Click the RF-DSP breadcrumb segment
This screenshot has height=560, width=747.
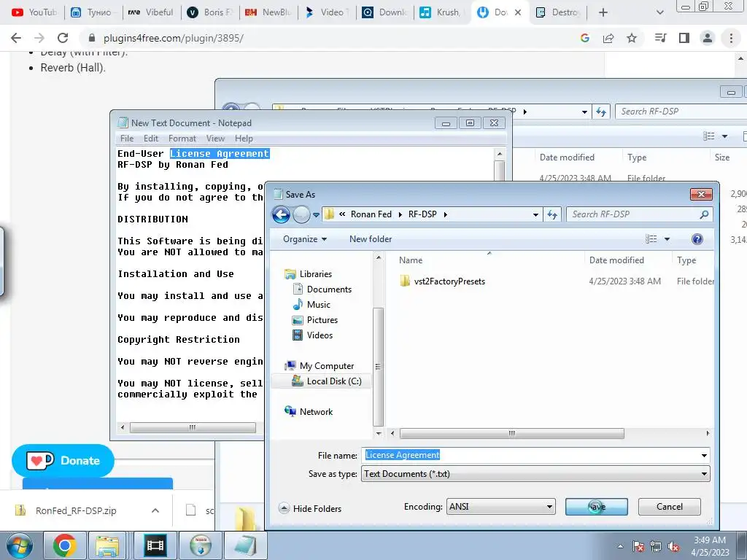pos(422,214)
